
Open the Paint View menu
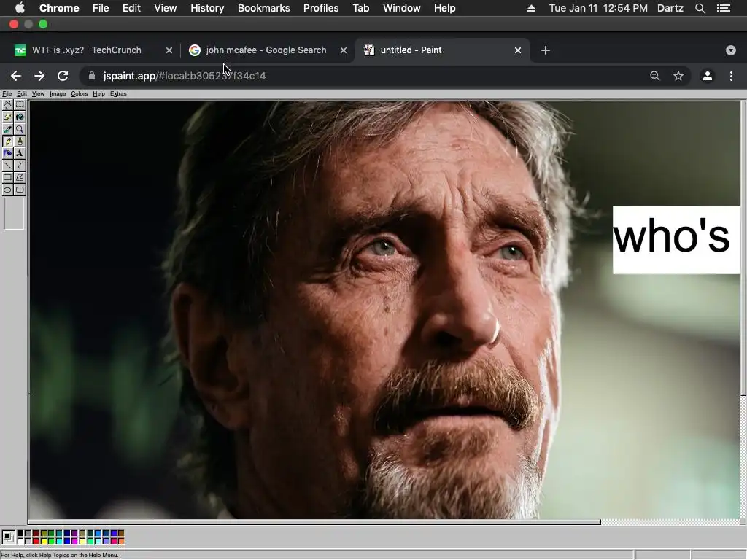click(38, 94)
